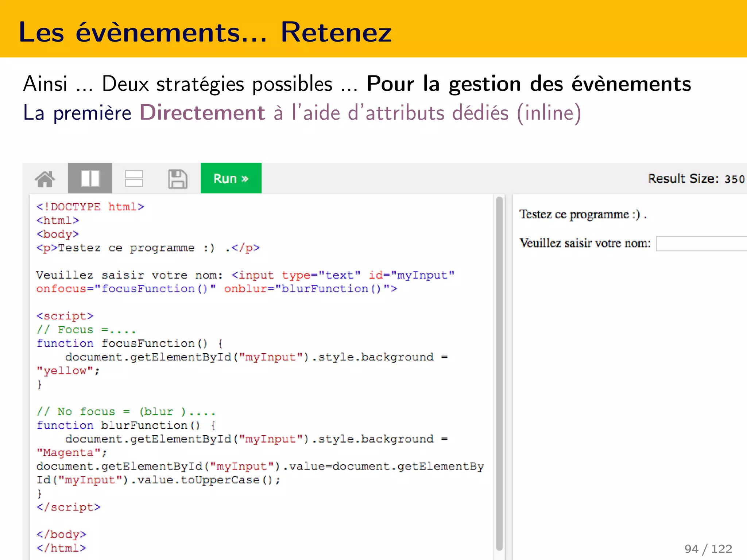Click the '<html>' opening tag line
Screen dimensions: 747x560
pyautogui.click(x=58, y=221)
